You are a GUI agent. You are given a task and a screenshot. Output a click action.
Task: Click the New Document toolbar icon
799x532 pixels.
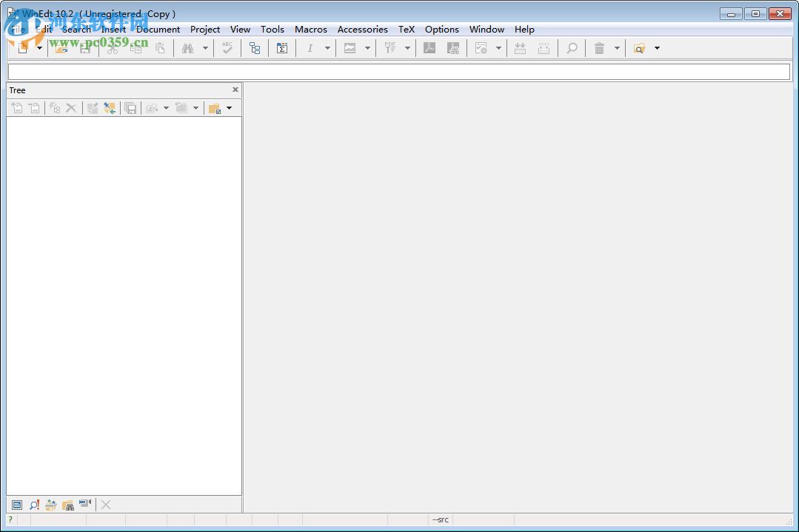pos(24,48)
